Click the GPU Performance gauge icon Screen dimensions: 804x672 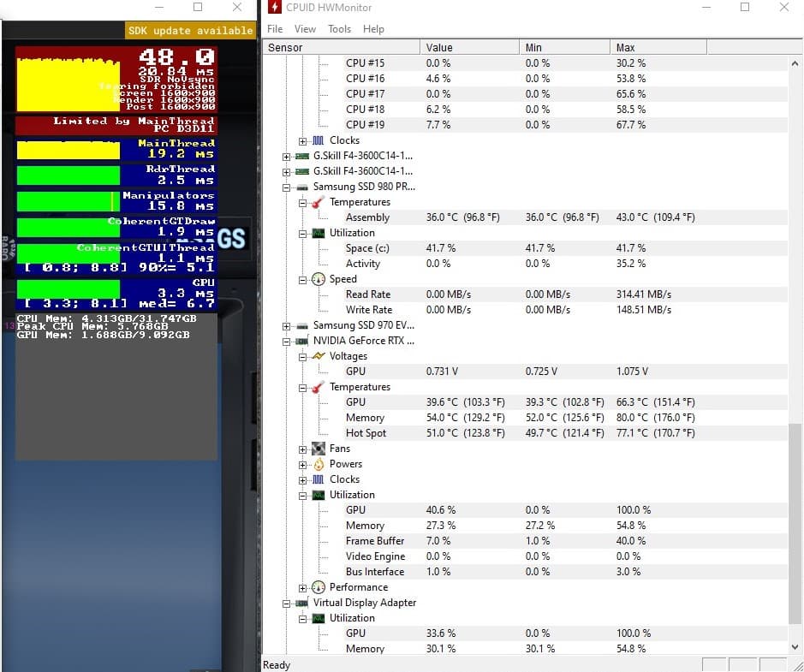pyautogui.click(x=318, y=587)
